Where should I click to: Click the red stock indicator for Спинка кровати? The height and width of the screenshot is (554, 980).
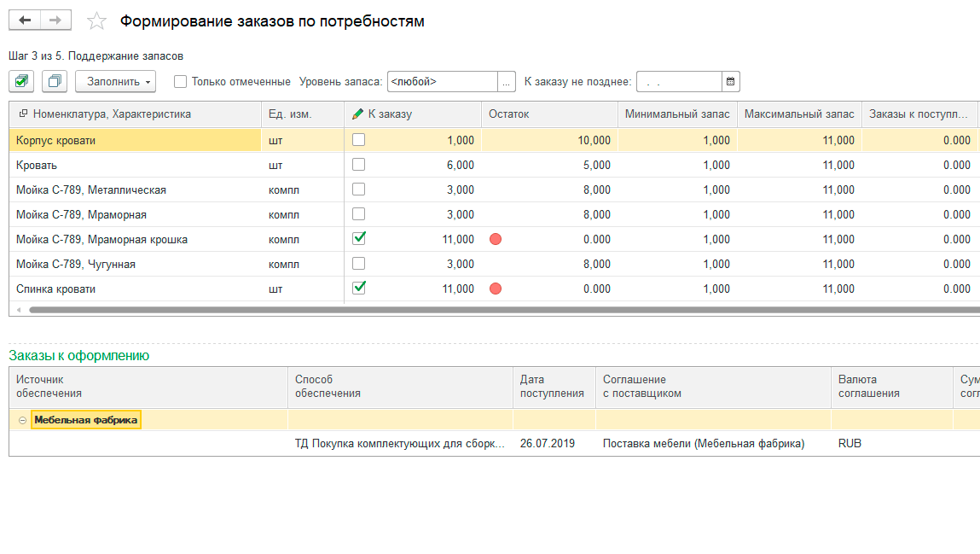[x=496, y=289]
